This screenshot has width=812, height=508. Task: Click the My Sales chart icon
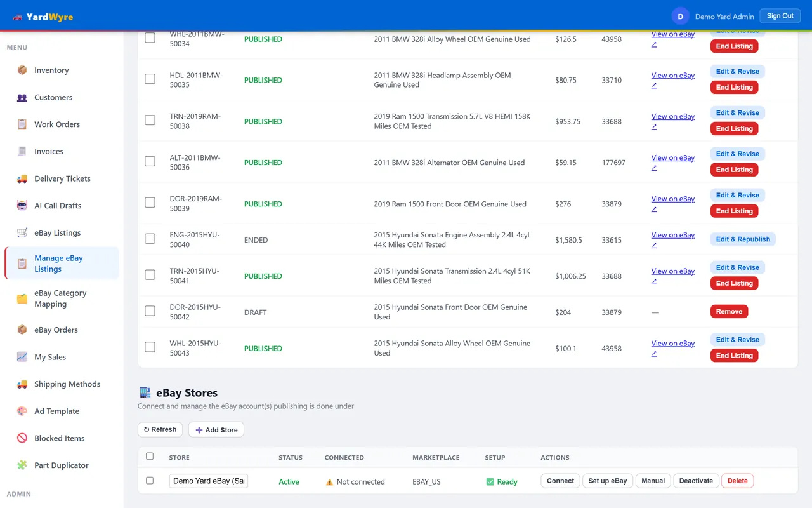point(22,357)
